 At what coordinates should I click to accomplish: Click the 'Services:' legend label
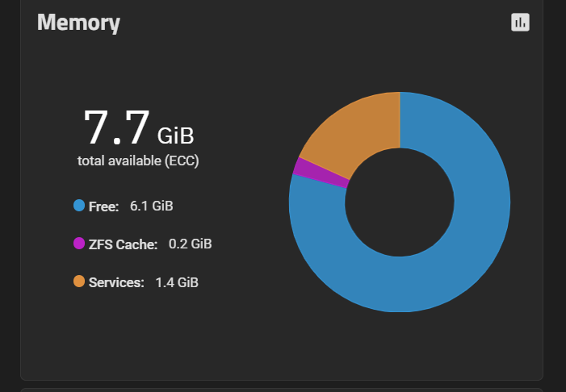click(x=116, y=282)
